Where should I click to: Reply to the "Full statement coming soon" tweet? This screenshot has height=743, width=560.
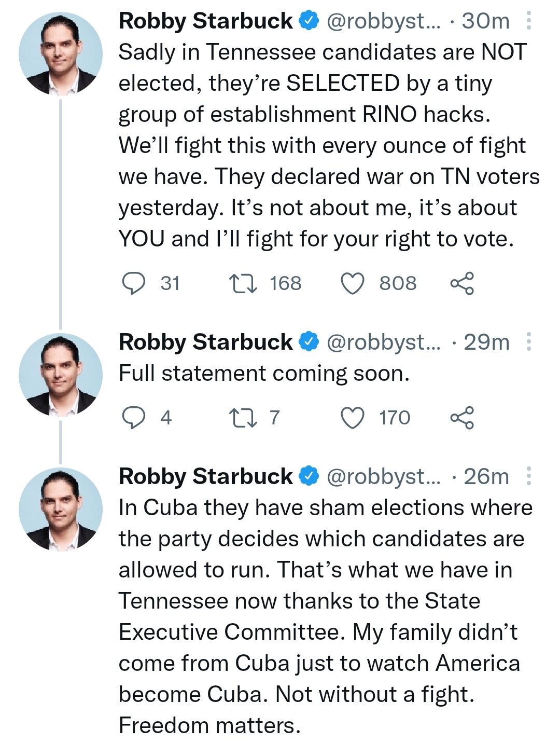[134, 418]
